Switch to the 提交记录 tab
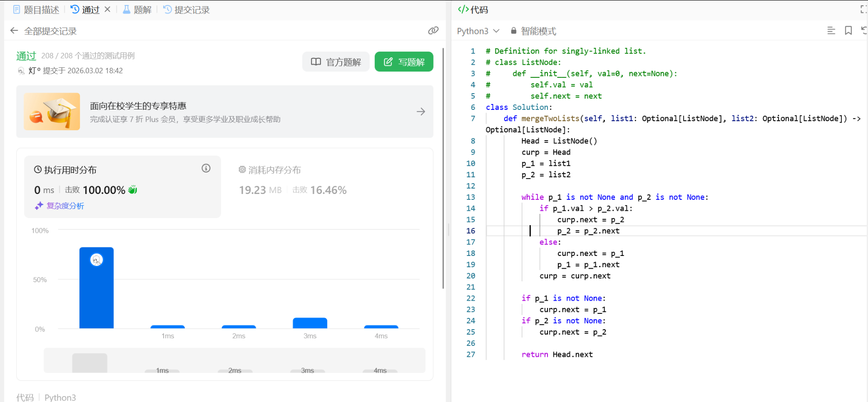Image resolution: width=868 pixels, height=402 pixels. [x=186, y=9]
